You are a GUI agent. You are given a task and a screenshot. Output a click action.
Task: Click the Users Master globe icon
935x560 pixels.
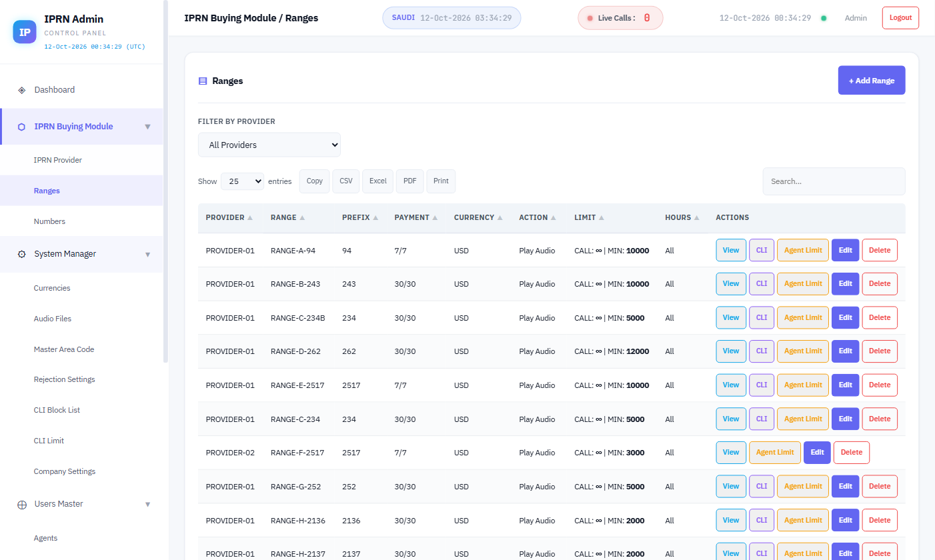[21, 505]
